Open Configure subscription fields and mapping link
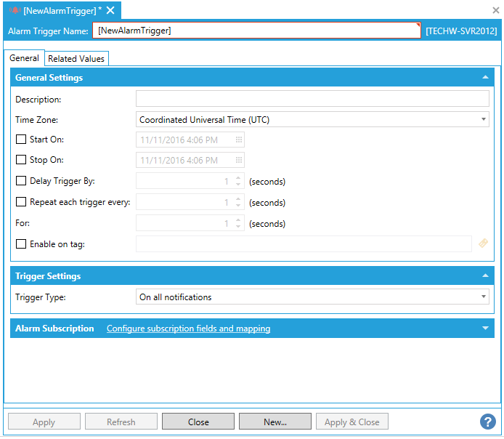The height and width of the screenshot is (439, 504). coord(188,329)
